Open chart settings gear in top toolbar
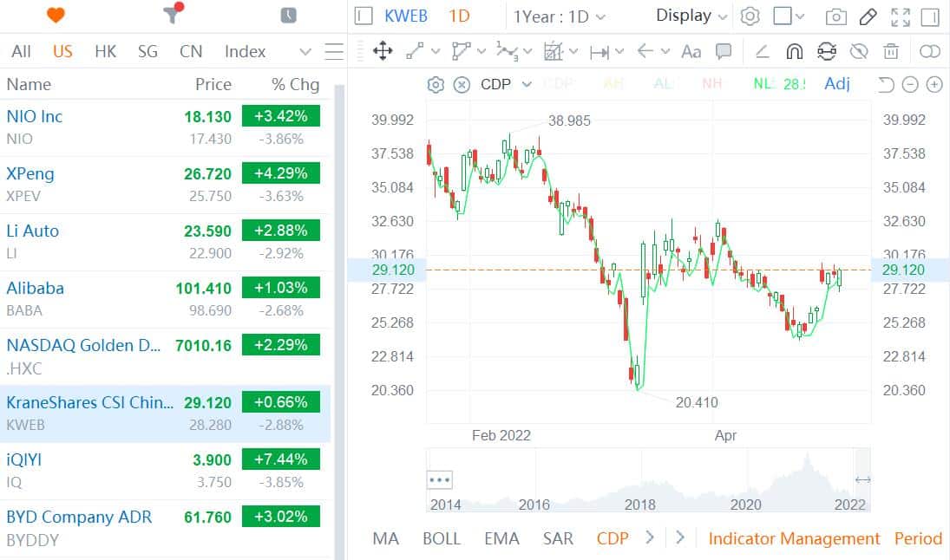950x560 pixels. coord(750,16)
